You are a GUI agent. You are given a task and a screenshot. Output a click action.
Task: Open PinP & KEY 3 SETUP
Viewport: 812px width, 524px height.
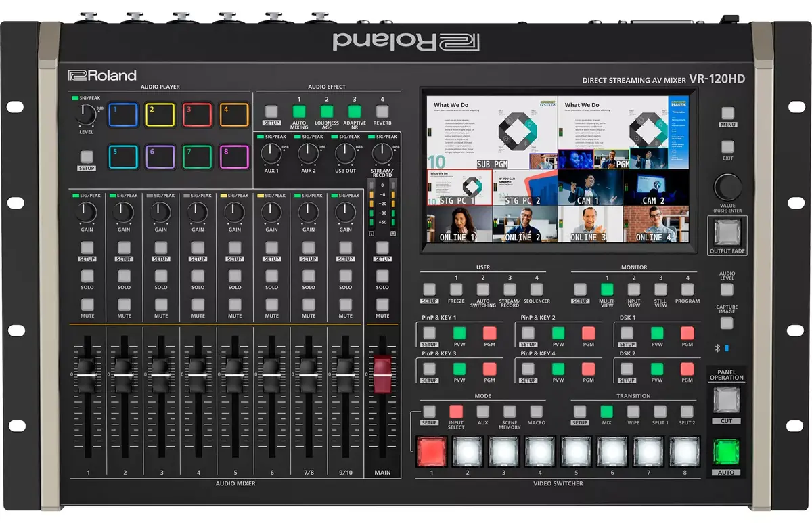click(x=430, y=369)
